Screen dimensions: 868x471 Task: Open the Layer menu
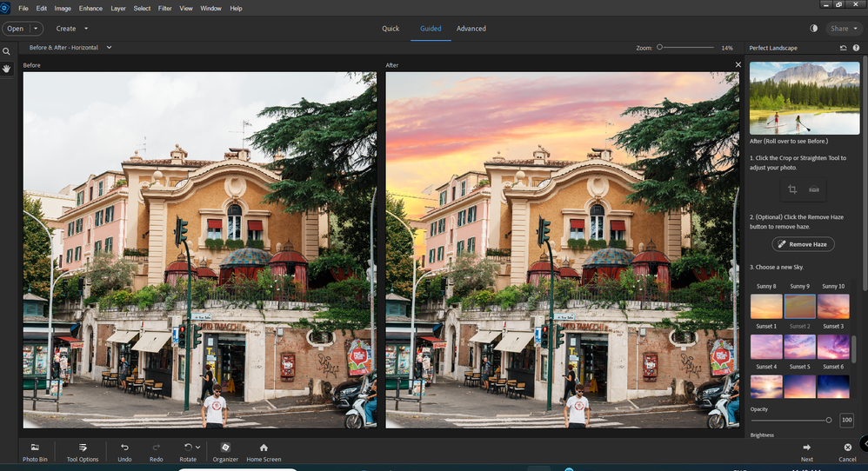click(118, 9)
